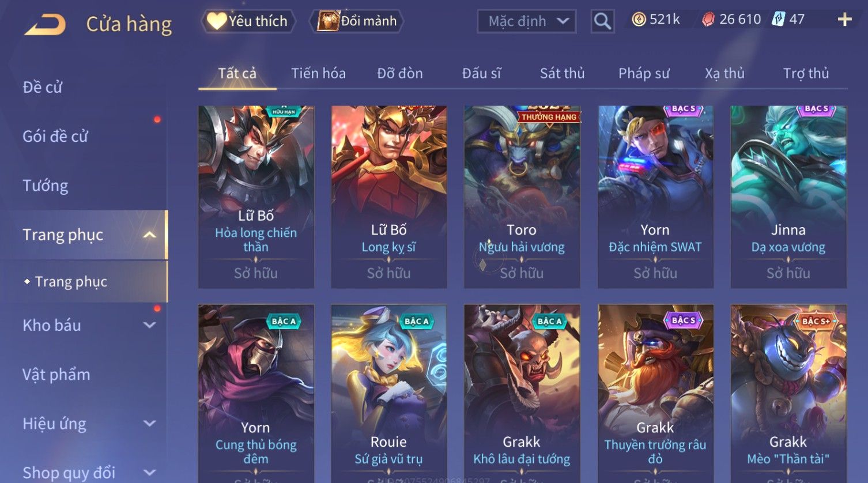Viewport: 868px width, 483px height.
Task: Click the gold coin balance icon
Action: (639, 20)
